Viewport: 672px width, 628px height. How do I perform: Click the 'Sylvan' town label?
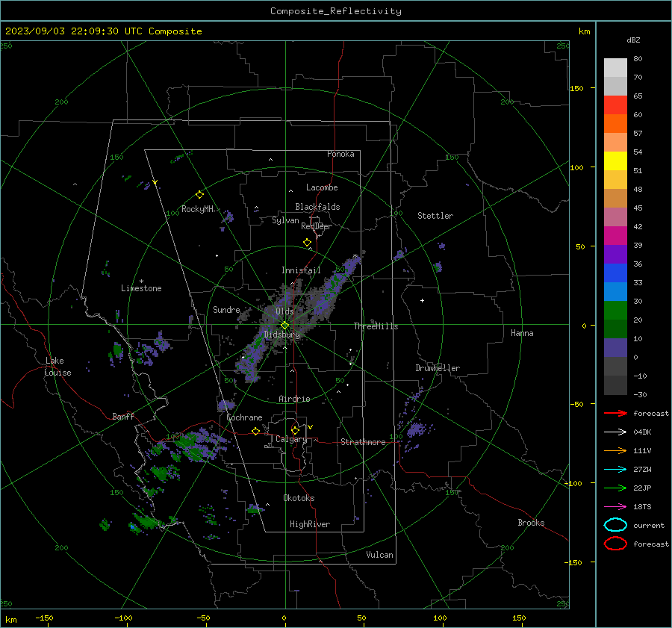pos(285,220)
